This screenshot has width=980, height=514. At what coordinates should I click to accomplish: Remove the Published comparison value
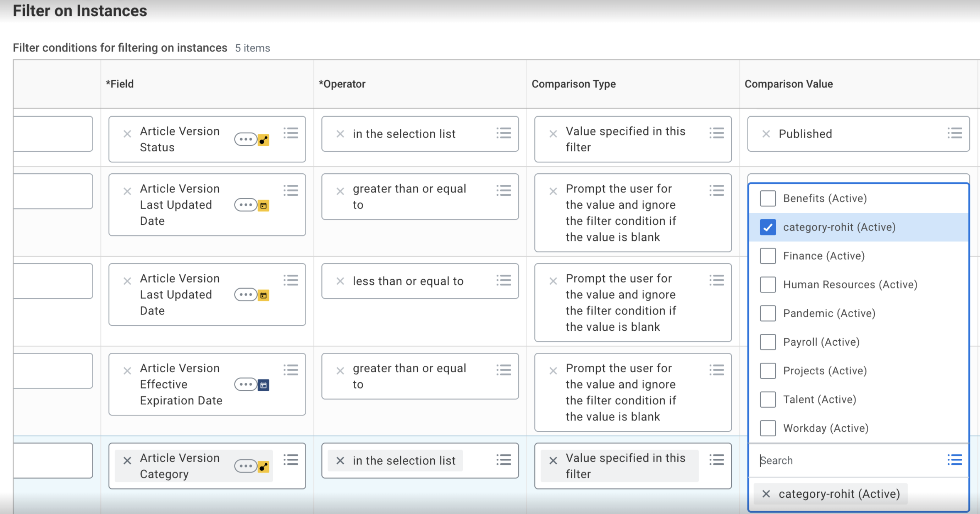766,134
